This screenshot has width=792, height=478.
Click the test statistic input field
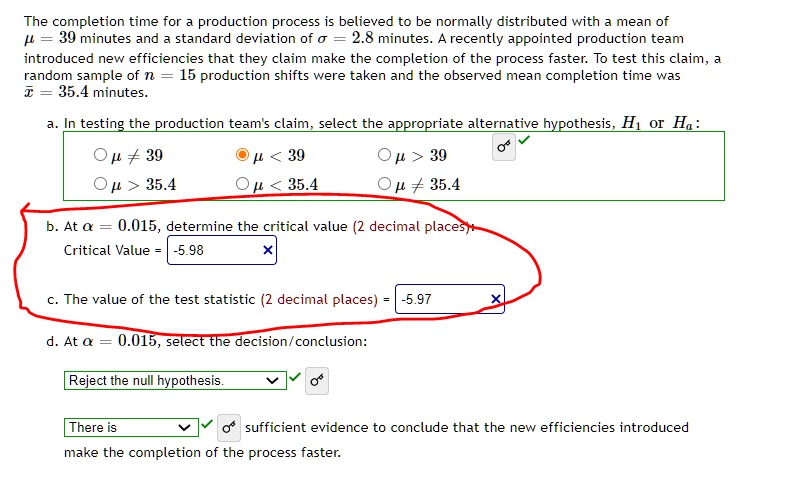click(x=450, y=299)
